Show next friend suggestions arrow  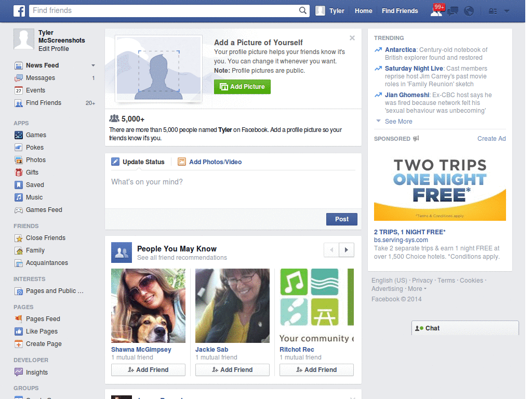point(347,250)
